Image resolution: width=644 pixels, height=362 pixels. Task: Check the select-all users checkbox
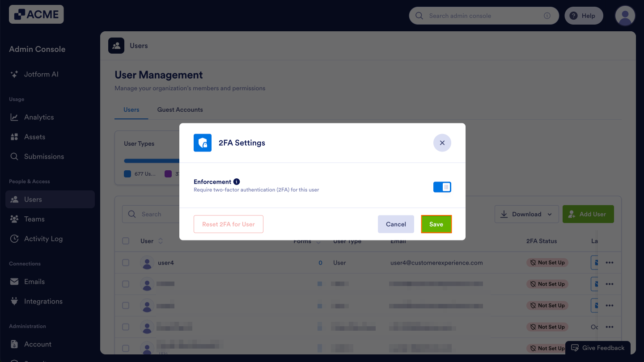click(126, 240)
